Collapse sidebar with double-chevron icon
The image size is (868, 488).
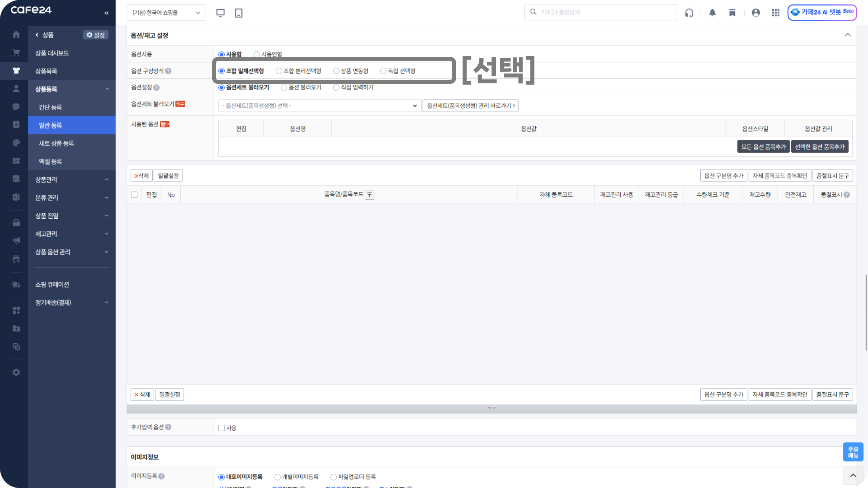click(x=106, y=13)
